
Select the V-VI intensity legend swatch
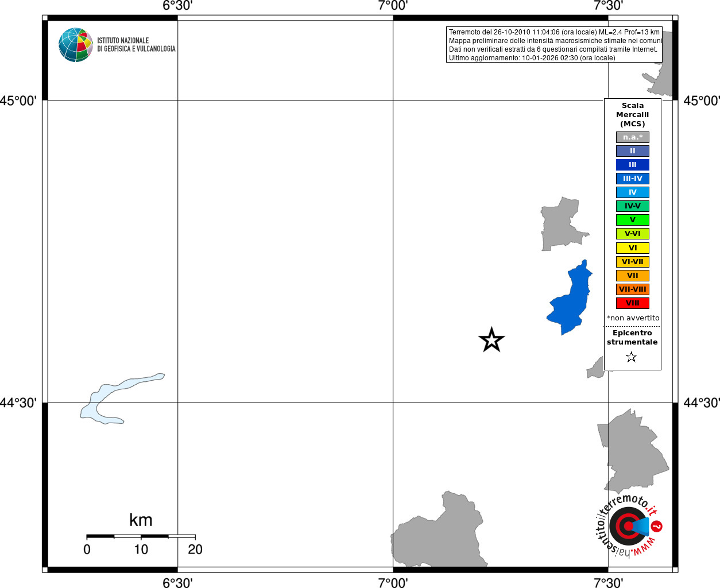633,234
